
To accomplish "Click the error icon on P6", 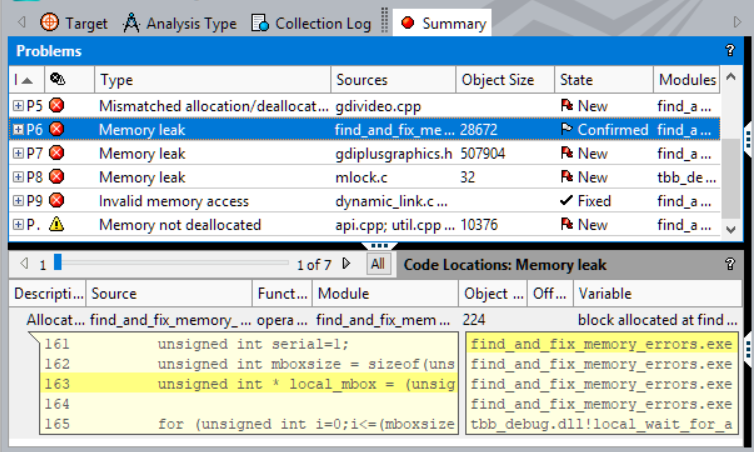I will (57, 129).
